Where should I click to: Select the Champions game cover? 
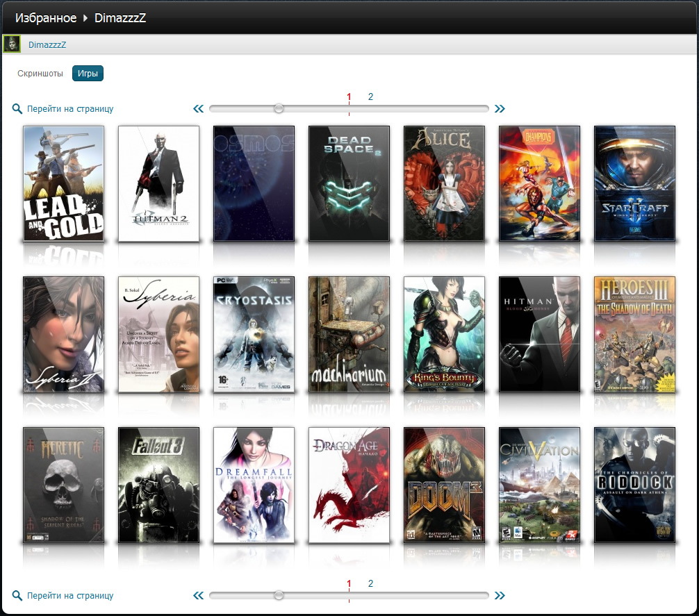tap(539, 183)
